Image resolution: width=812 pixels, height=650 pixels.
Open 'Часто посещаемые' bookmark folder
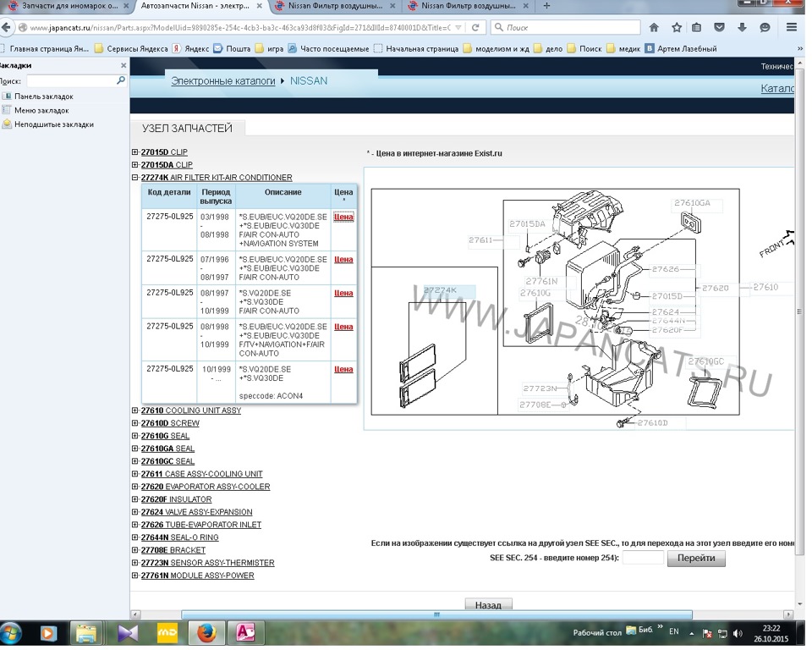click(329, 49)
